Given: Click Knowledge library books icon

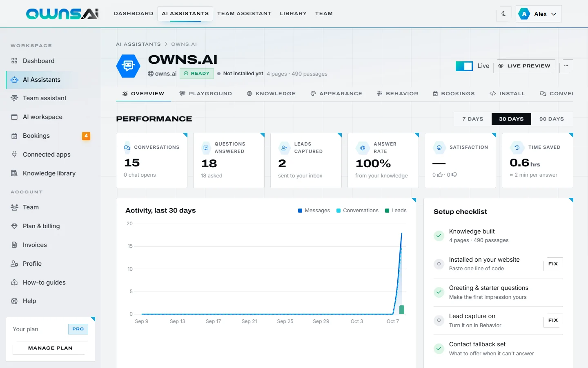Looking at the screenshot, I should tap(14, 173).
